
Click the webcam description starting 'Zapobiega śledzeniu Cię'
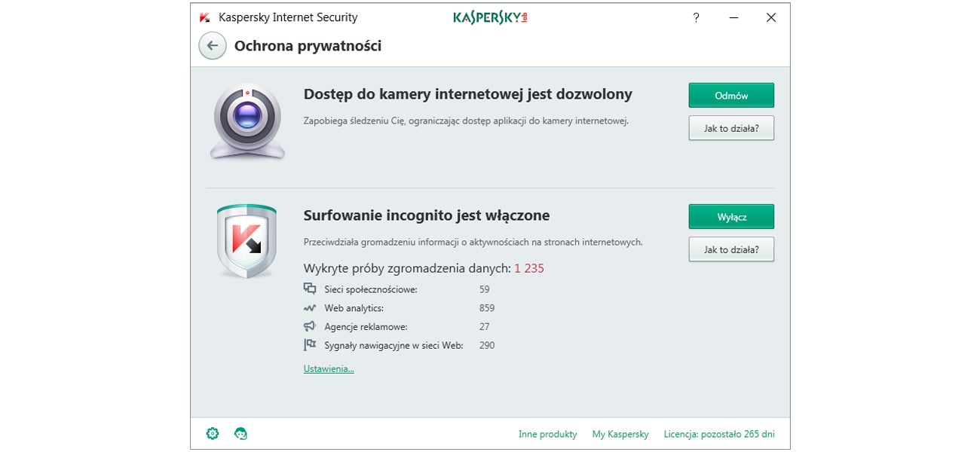coord(466,121)
